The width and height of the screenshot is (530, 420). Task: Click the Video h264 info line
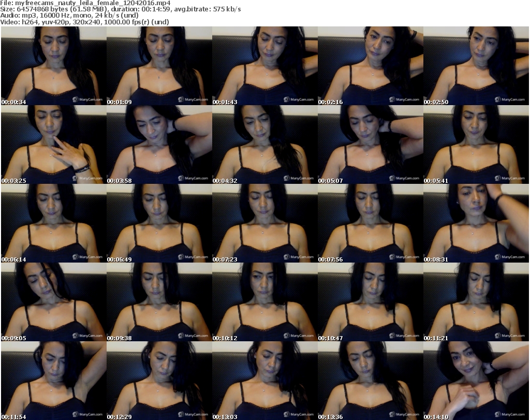coord(84,22)
